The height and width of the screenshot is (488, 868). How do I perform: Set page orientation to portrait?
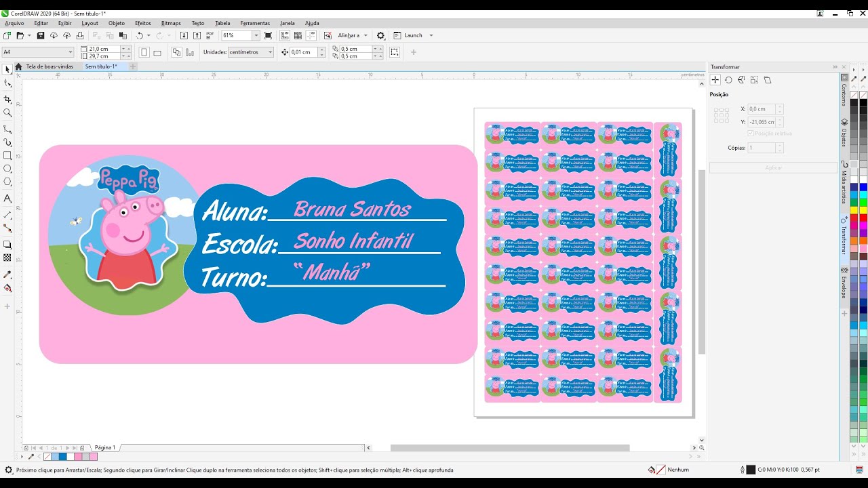click(x=144, y=52)
